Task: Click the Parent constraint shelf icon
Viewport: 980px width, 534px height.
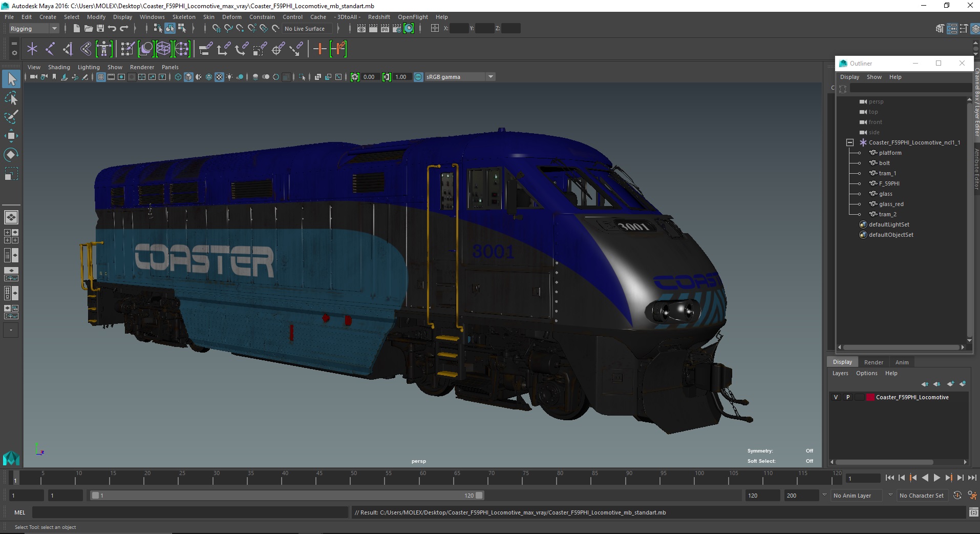Action: [x=205, y=49]
